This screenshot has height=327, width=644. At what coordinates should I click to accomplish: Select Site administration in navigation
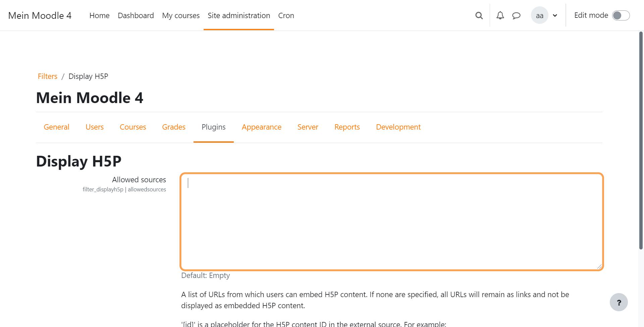pos(239,15)
